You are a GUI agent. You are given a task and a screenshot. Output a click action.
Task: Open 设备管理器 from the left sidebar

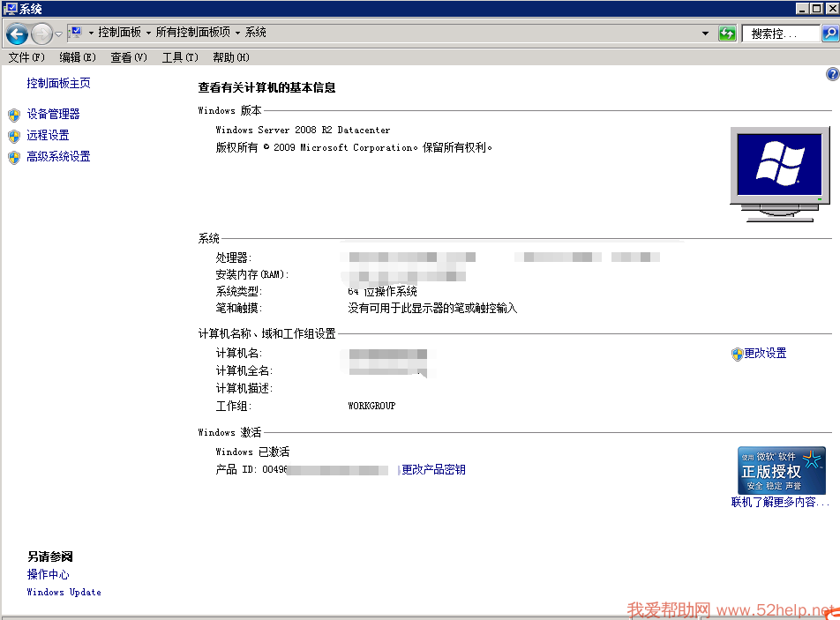(53, 114)
